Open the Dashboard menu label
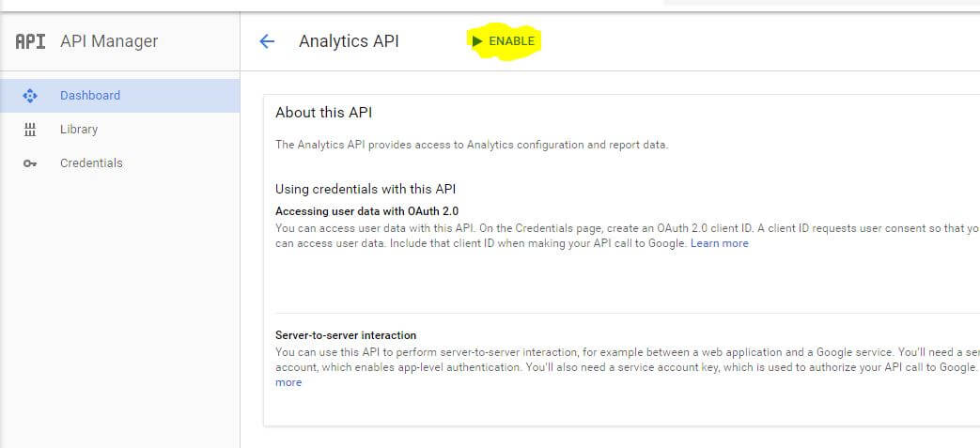 [x=90, y=96]
